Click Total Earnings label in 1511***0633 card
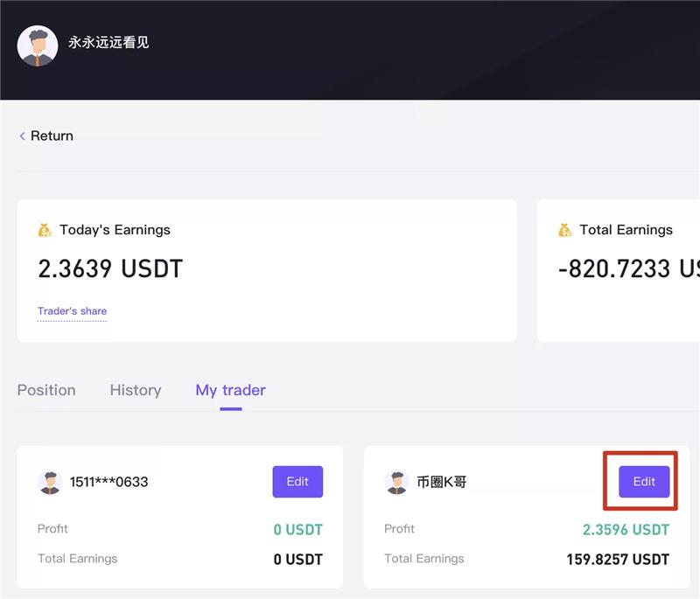The width and height of the screenshot is (700, 599). click(78, 559)
